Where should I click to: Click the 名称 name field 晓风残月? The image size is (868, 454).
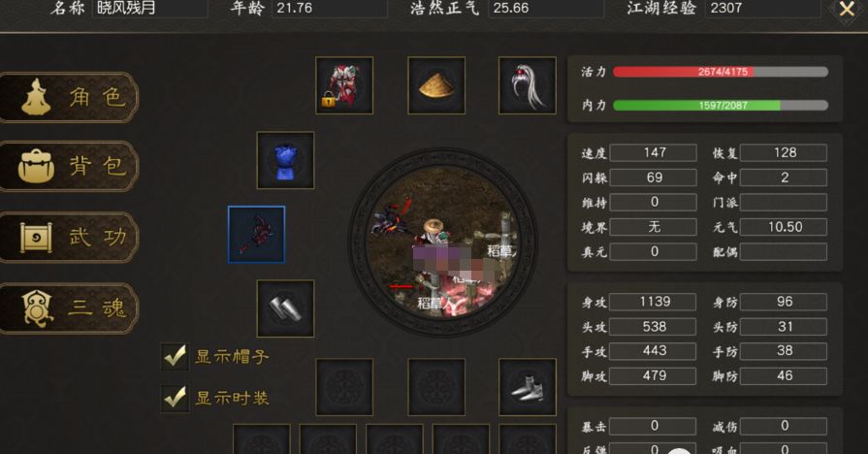coord(150,9)
